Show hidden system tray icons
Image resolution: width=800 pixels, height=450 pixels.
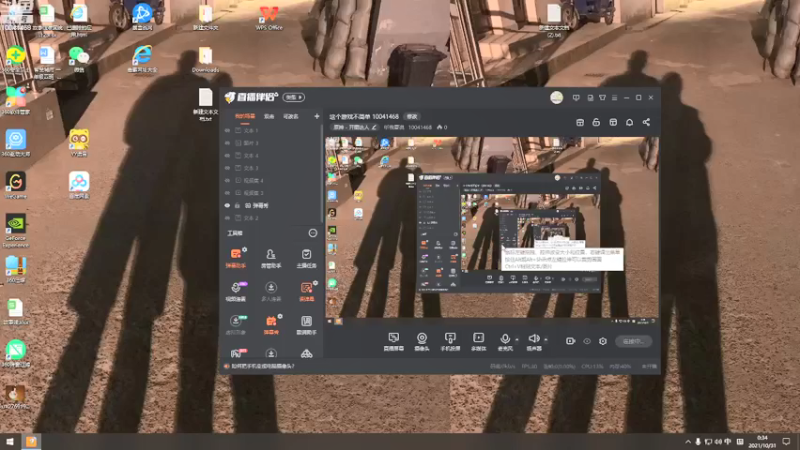[688, 441]
